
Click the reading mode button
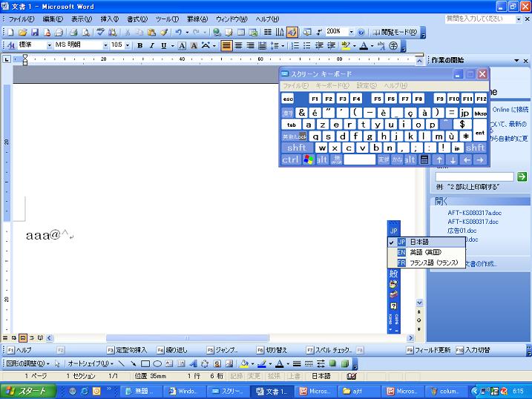[395, 32]
